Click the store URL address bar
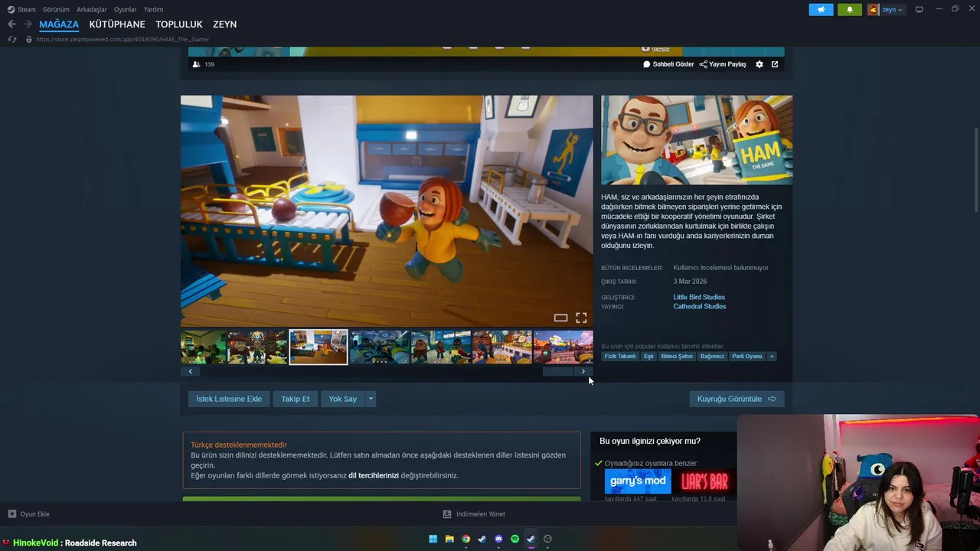The width and height of the screenshot is (980, 551). (x=122, y=39)
